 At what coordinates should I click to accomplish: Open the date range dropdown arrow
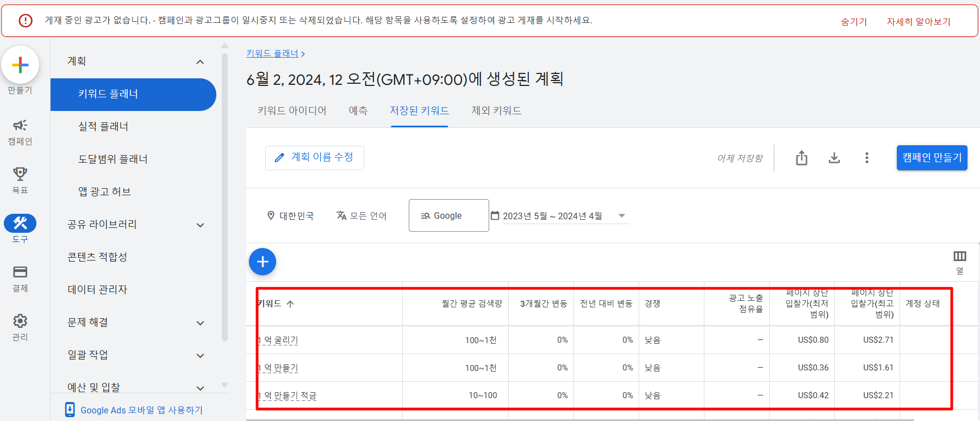(622, 215)
